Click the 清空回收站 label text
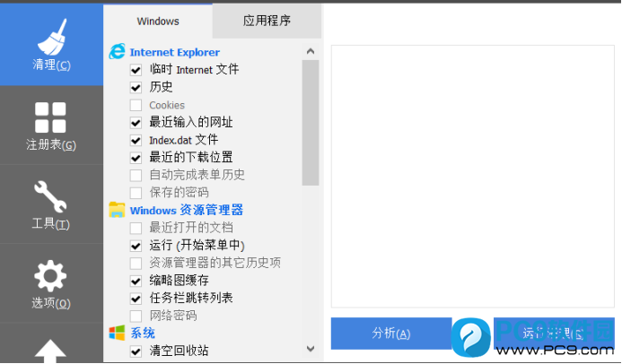622x364 pixels. click(179, 351)
